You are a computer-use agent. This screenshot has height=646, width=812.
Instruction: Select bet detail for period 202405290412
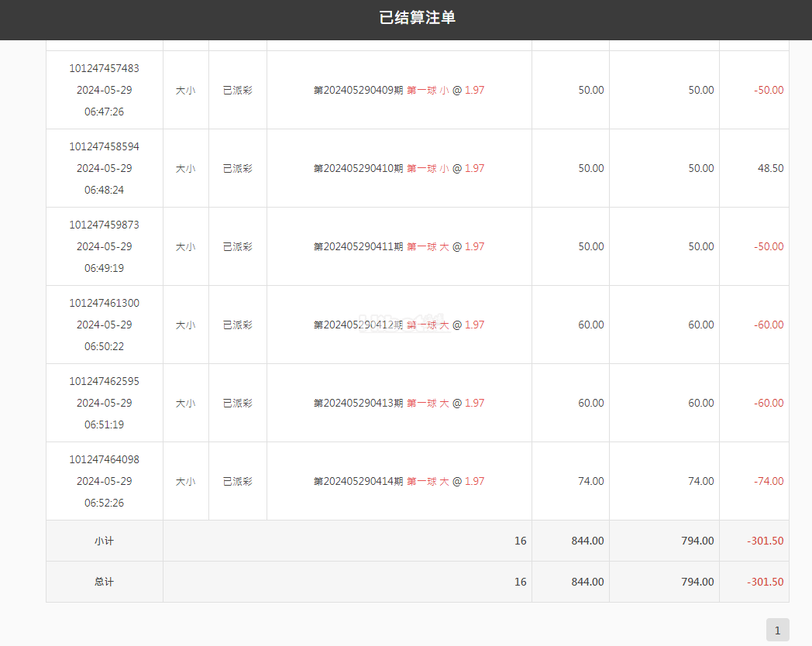coord(399,325)
